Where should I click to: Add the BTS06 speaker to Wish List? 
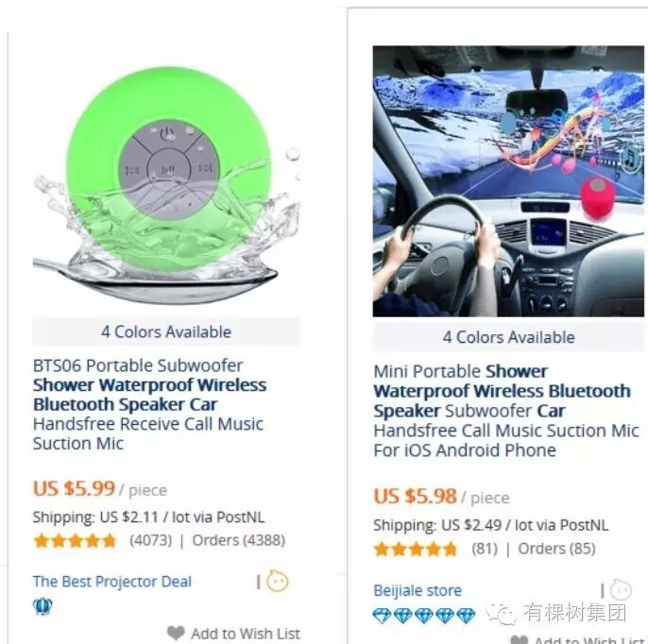click(x=246, y=633)
